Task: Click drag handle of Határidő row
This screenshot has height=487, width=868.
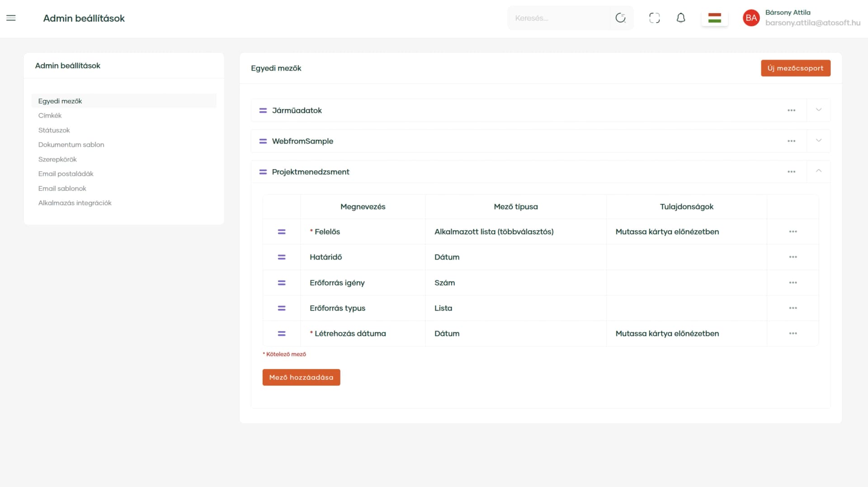Action: tap(281, 257)
